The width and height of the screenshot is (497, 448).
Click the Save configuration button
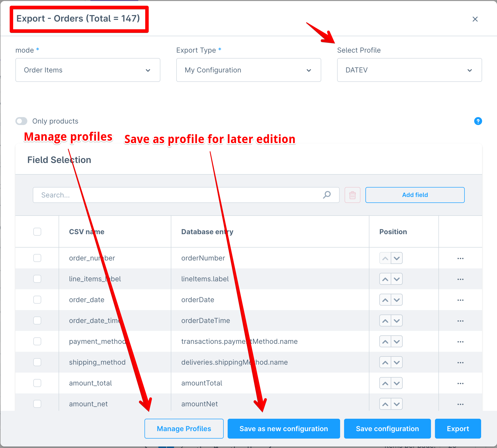point(387,429)
